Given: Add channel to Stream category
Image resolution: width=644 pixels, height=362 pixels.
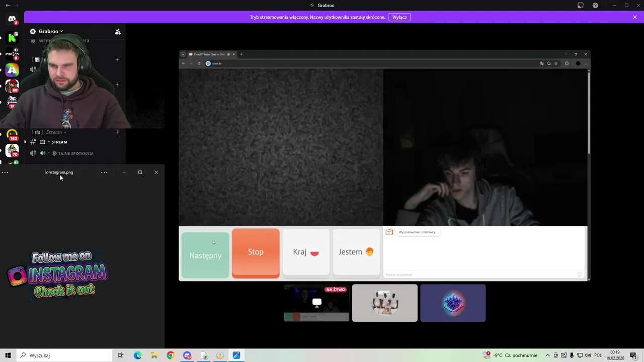Looking at the screenshot, I should pyautogui.click(x=117, y=132).
